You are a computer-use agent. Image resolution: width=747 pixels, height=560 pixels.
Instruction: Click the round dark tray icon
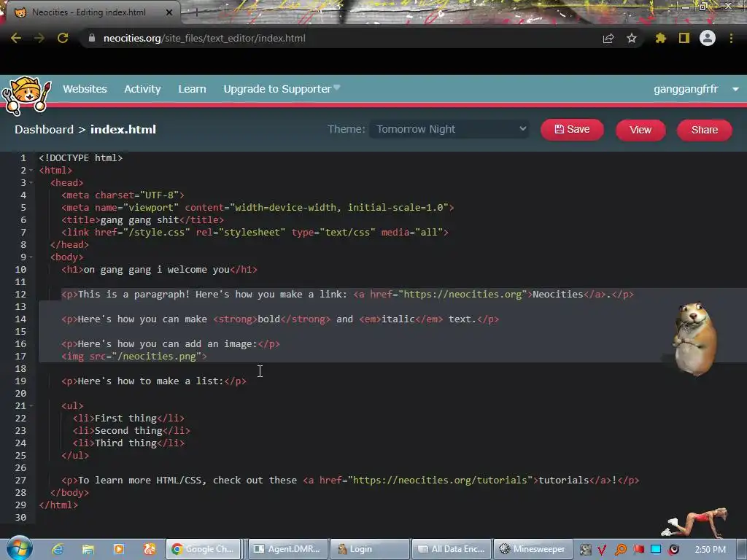pos(673,550)
